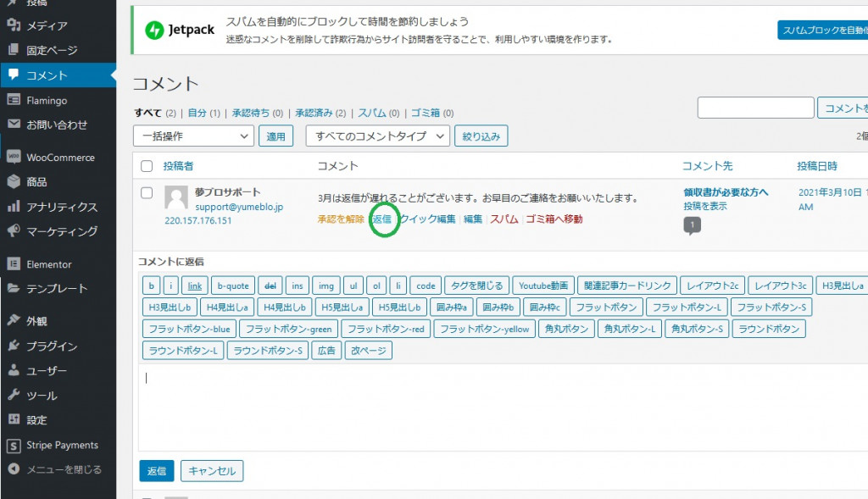
Task: Click the Tools wrench icon
Action: pos(14,395)
